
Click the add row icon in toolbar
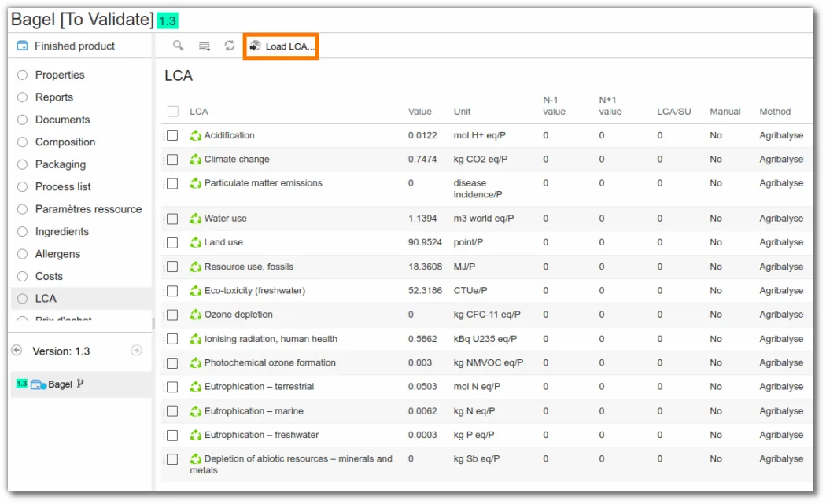click(205, 46)
